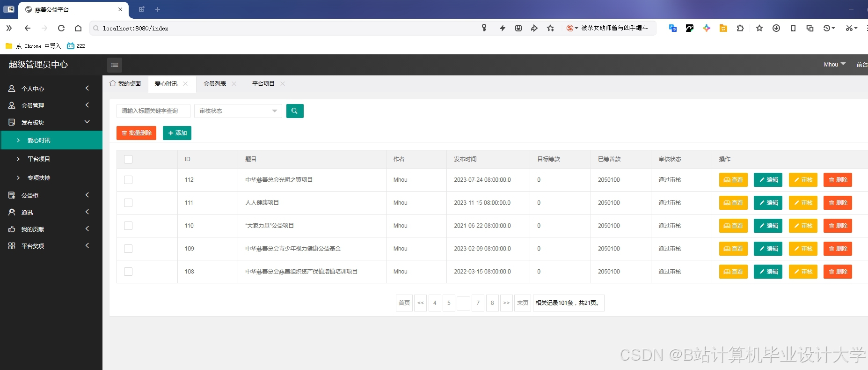This screenshot has height=370, width=868.
Task: Check the box for row ID 108
Action: tap(128, 272)
